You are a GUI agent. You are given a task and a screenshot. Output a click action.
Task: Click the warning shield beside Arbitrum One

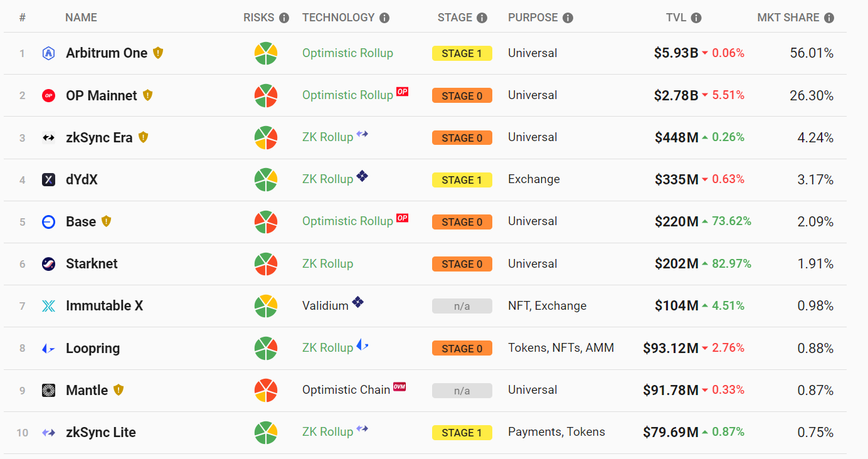pos(158,53)
